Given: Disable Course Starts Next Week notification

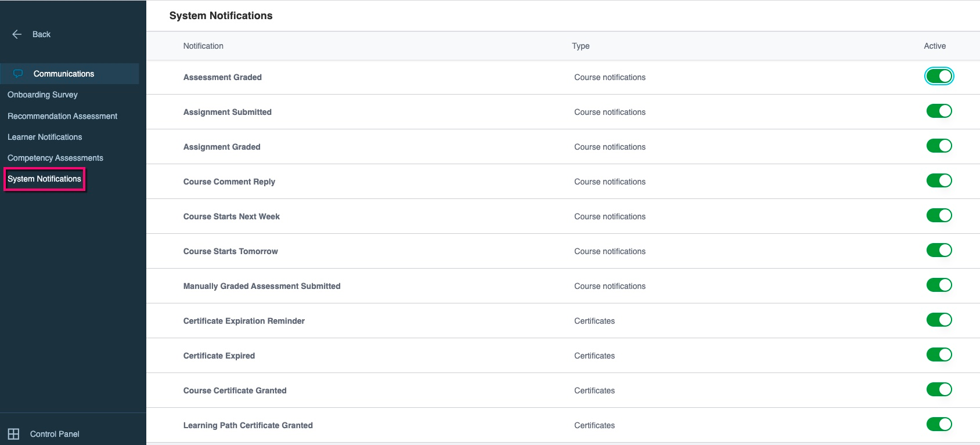Looking at the screenshot, I should tap(939, 215).
